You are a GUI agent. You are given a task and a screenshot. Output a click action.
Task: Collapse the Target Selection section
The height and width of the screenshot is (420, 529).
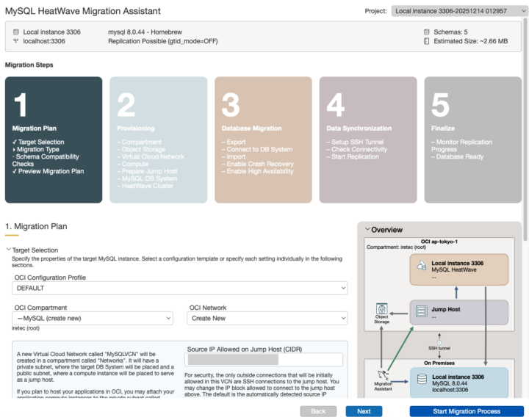click(x=9, y=250)
